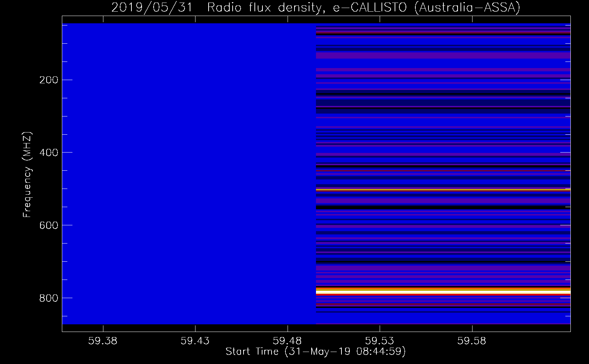Click the 'Frequency (MHZ)' axis label

pyautogui.click(x=27, y=175)
